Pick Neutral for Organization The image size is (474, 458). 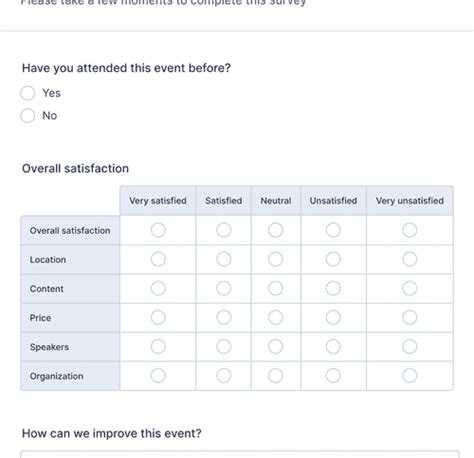[x=276, y=376]
